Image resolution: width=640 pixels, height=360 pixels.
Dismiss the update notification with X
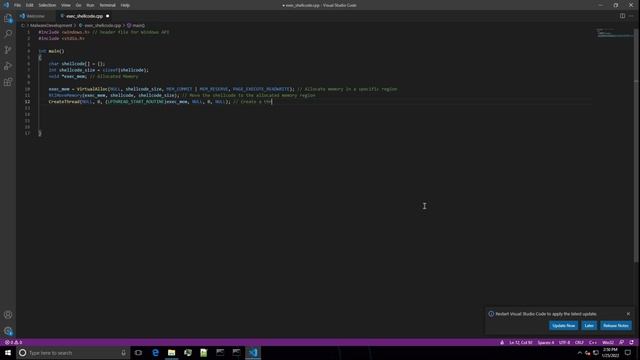point(628,314)
